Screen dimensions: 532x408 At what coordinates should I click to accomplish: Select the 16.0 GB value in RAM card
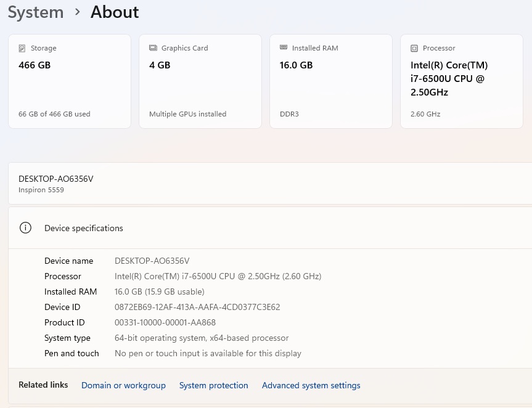(296, 65)
